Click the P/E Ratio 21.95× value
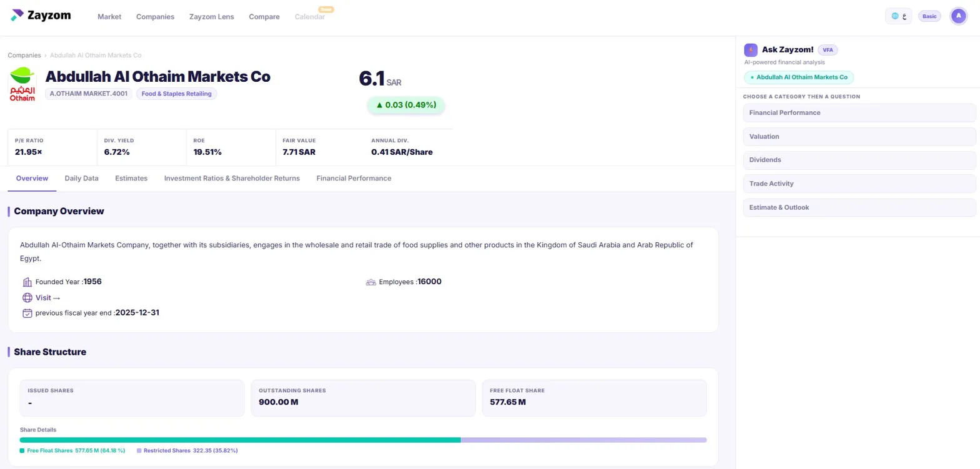 29,152
